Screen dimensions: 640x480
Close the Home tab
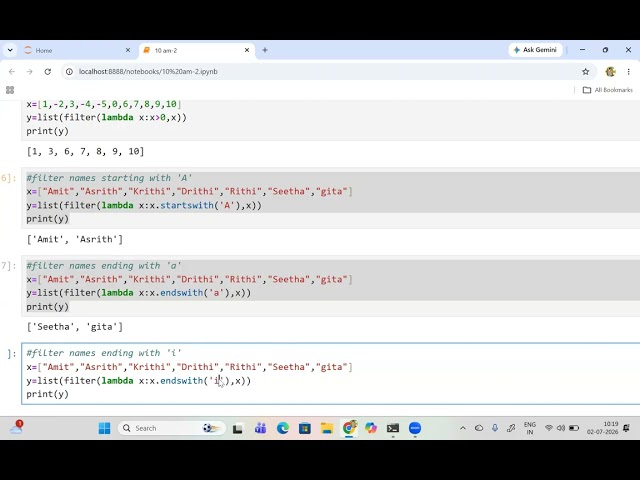pyautogui.click(x=128, y=50)
